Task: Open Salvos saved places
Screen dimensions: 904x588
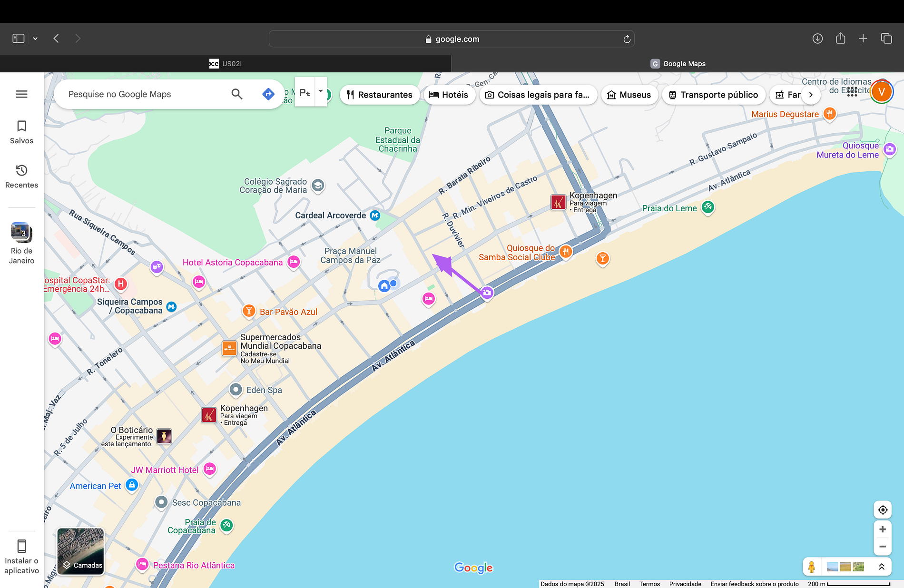Action: [x=21, y=132]
